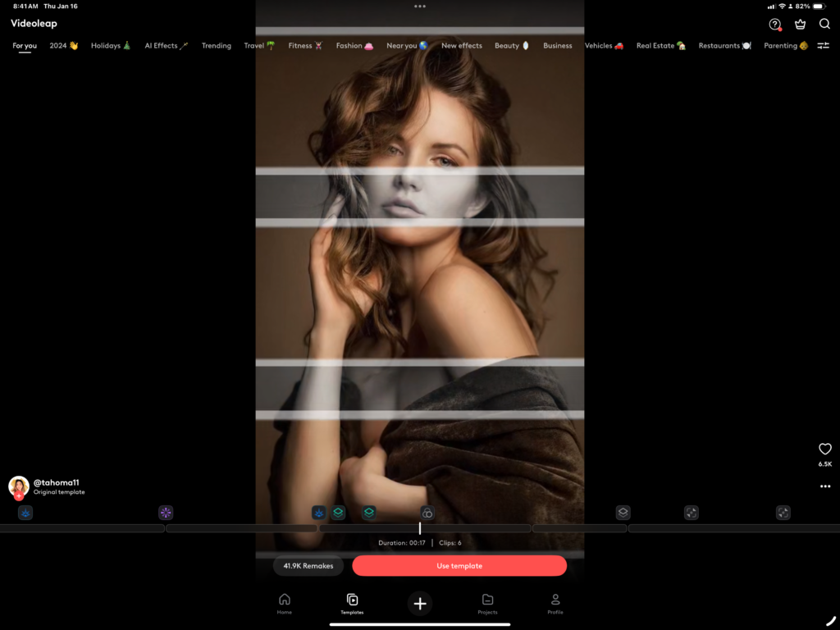Image resolution: width=840 pixels, height=630 pixels.
Task: Select the purple effect marker on timeline
Action: pos(166,513)
